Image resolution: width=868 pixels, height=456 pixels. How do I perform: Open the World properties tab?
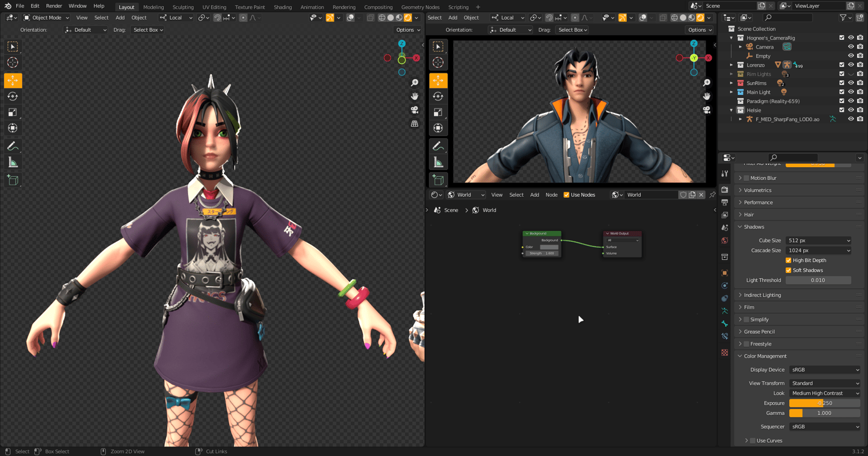click(725, 240)
